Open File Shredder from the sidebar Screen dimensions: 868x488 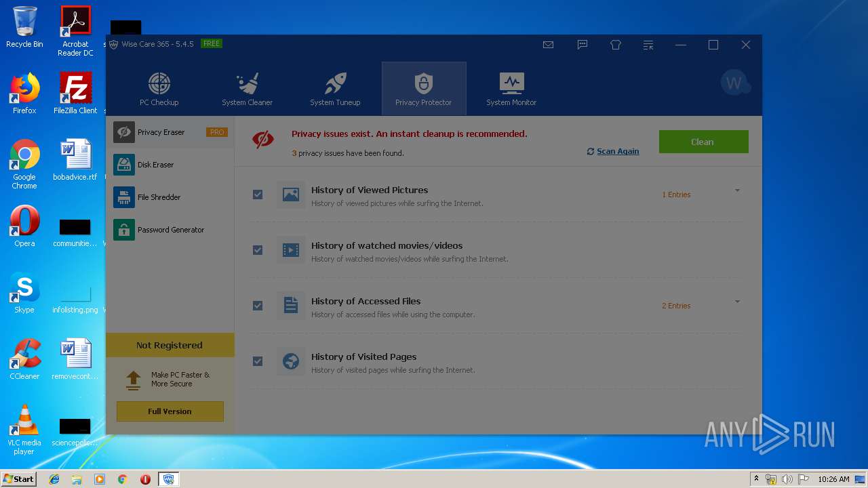tap(170, 197)
